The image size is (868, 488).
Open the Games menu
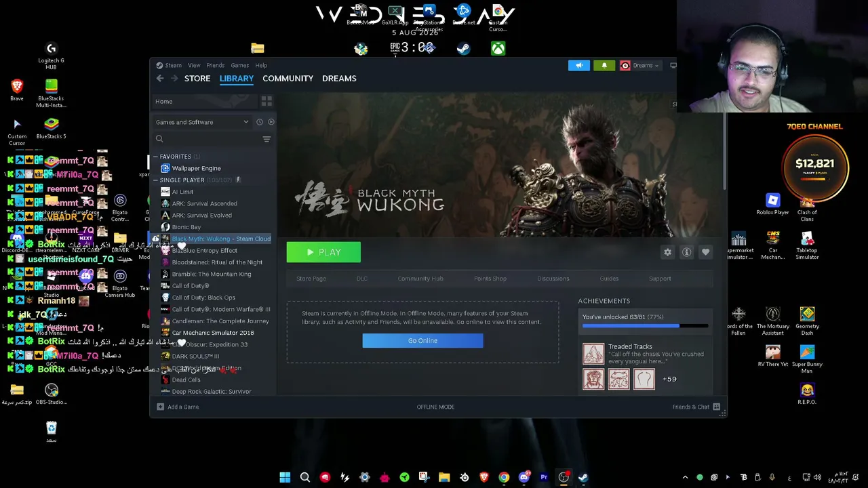[x=239, y=65]
